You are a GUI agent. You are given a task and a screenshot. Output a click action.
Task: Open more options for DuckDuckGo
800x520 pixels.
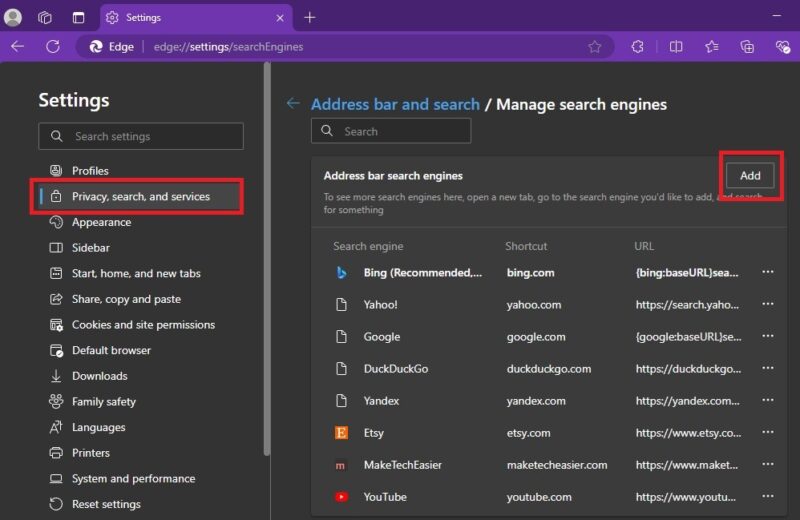tap(768, 368)
